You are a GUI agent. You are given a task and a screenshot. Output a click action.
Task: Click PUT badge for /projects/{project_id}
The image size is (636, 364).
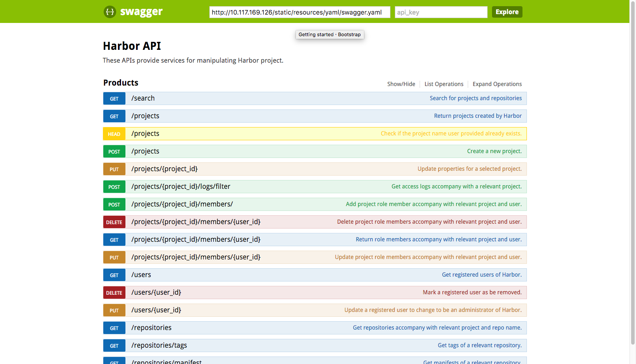tap(114, 169)
